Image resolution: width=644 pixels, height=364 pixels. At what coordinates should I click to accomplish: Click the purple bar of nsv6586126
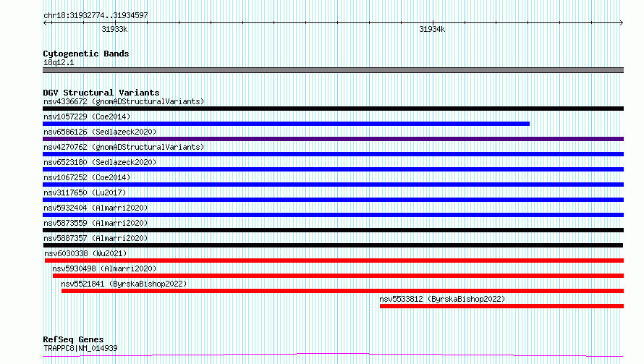pyautogui.click(x=333, y=139)
